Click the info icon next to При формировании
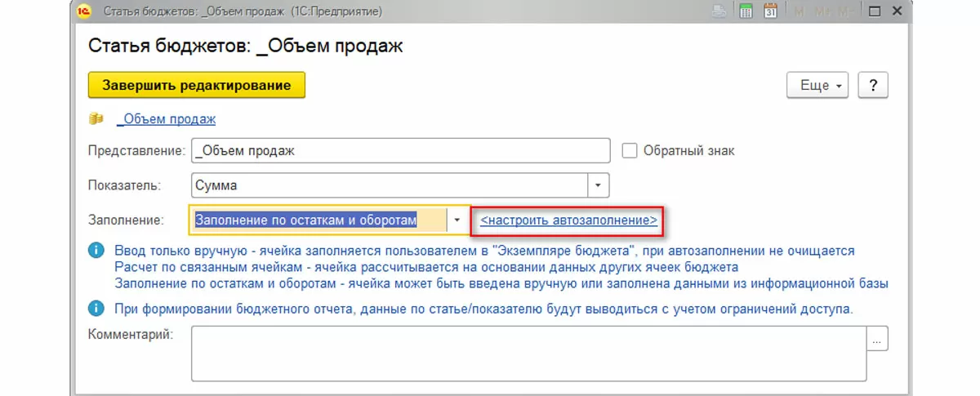980x396 pixels. tap(97, 309)
